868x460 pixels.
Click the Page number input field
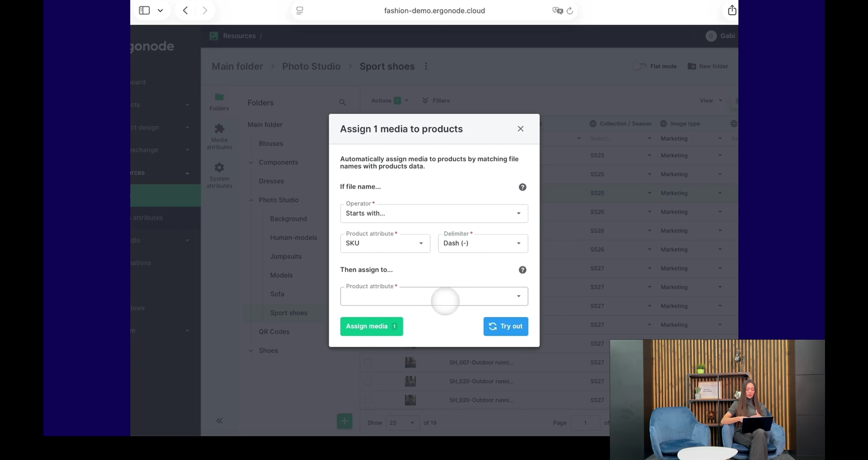585,423
